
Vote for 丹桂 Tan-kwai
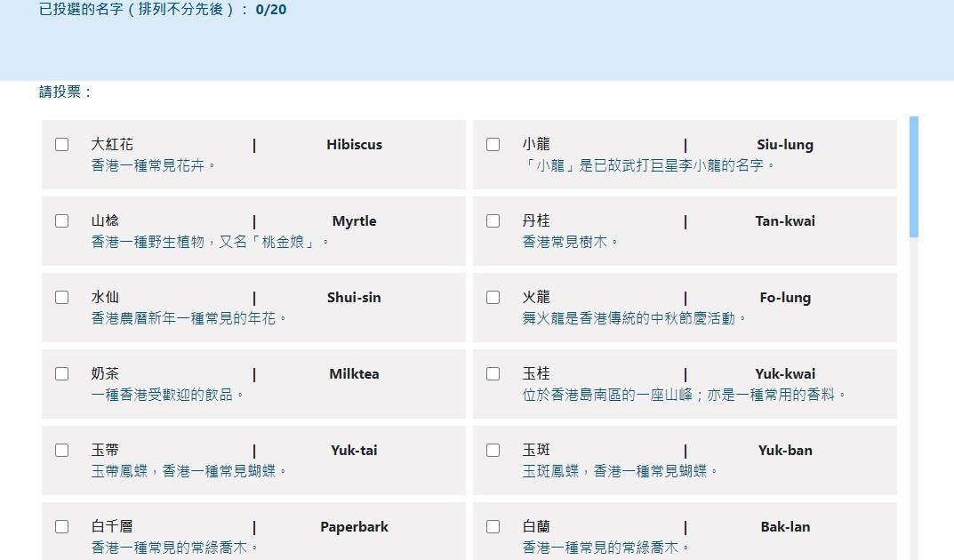493,220
